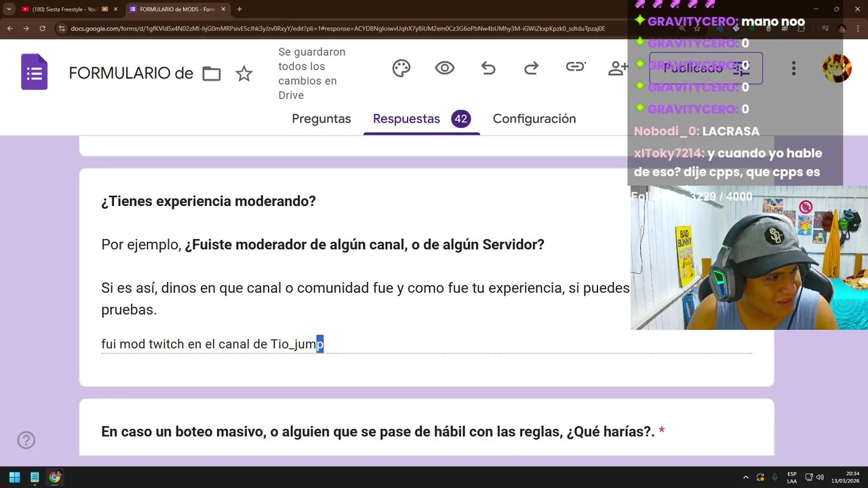Move form to folder icon

tap(212, 74)
